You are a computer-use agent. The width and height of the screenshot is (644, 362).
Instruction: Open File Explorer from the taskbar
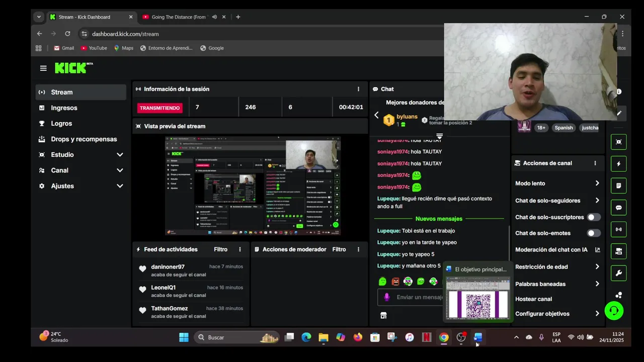point(324,337)
